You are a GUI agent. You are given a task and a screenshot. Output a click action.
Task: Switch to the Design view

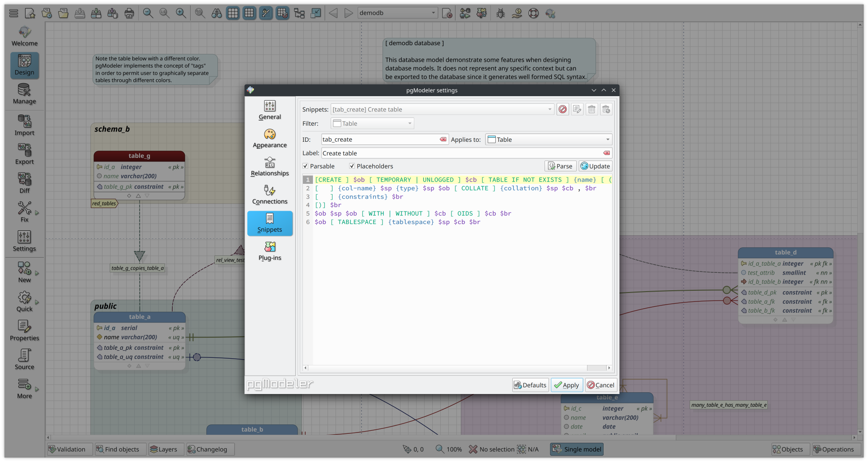click(x=25, y=65)
